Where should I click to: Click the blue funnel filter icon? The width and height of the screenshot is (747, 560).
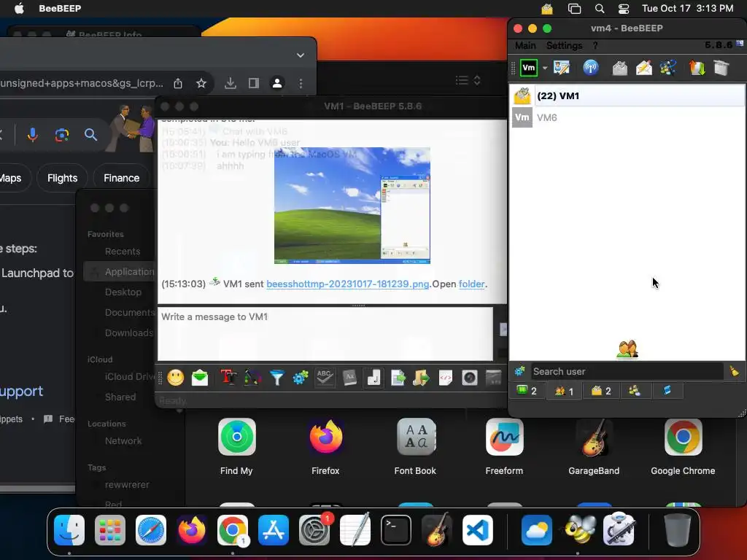[x=276, y=378]
